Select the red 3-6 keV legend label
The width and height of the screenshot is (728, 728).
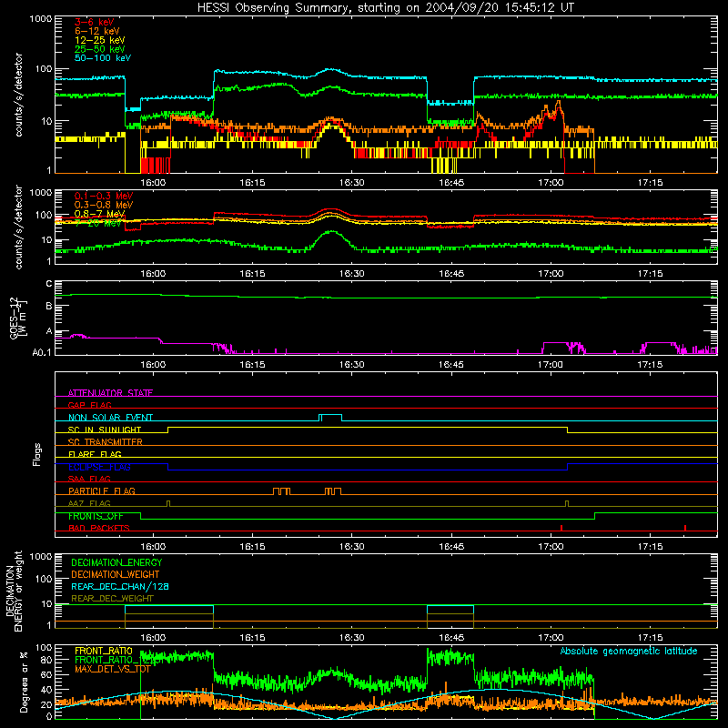pos(95,22)
